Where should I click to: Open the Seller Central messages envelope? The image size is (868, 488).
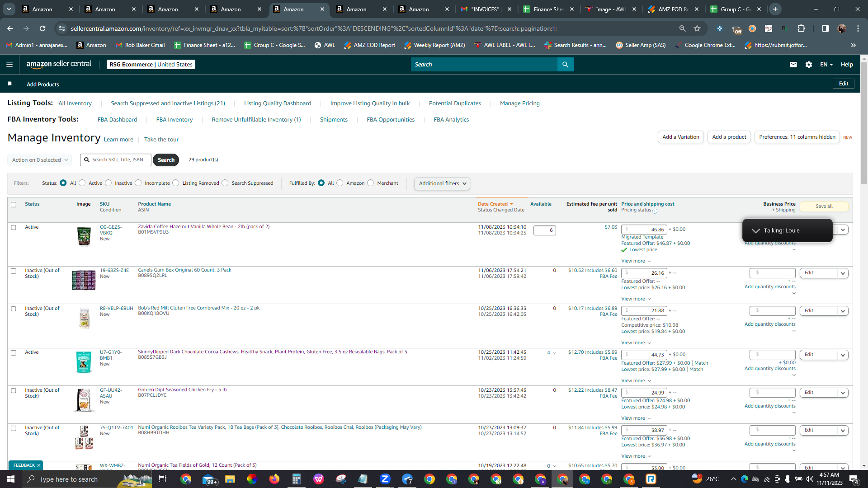tap(793, 65)
